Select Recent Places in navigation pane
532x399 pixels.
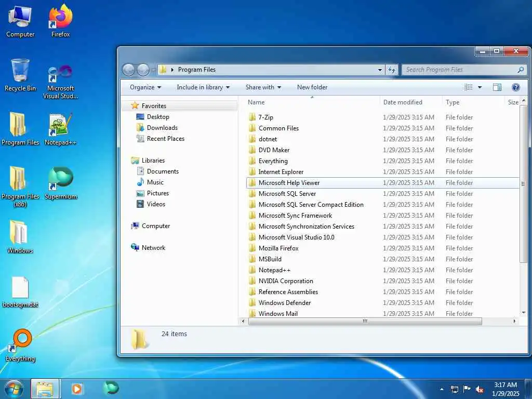click(x=166, y=138)
